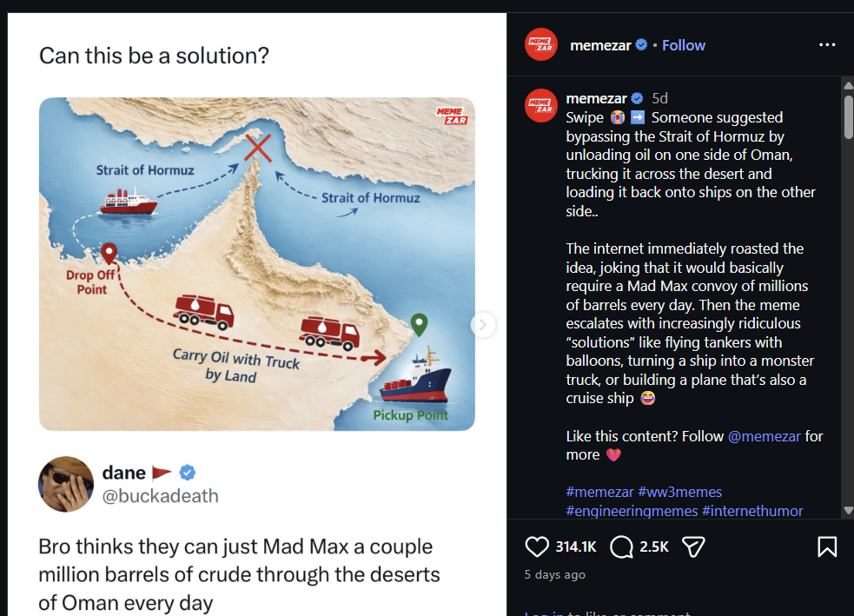Share post using paper plane icon
Image resolution: width=854 pixels, height=616 pixels.
point(692,546)
